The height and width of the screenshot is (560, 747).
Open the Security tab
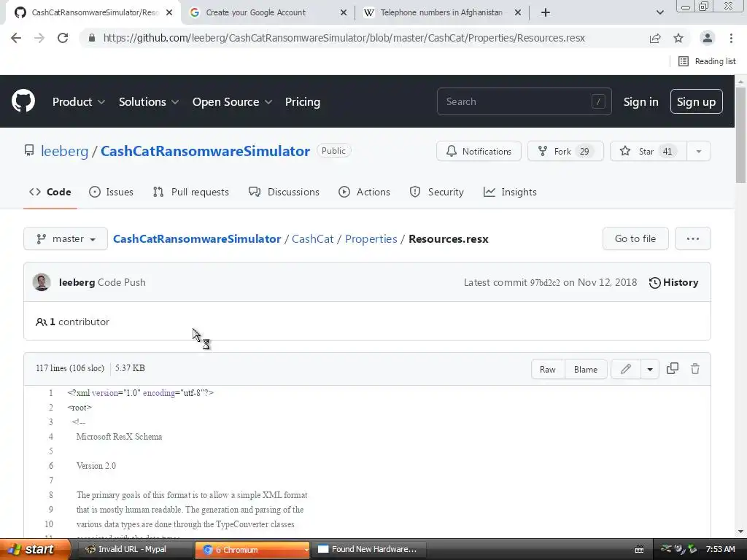(x=436, y=192)
